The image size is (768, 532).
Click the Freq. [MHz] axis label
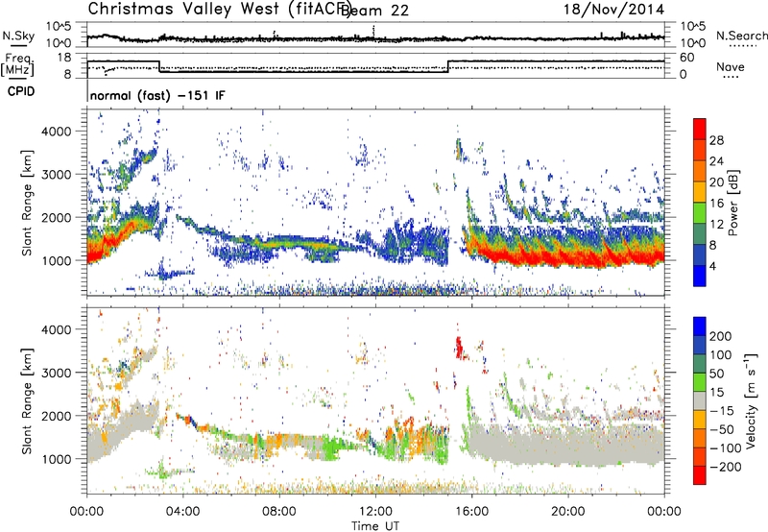(17, 64)
